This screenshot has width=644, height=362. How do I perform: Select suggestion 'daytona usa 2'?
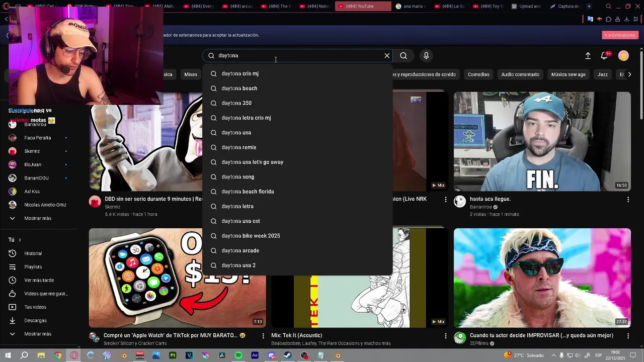[x=297, y=265]
